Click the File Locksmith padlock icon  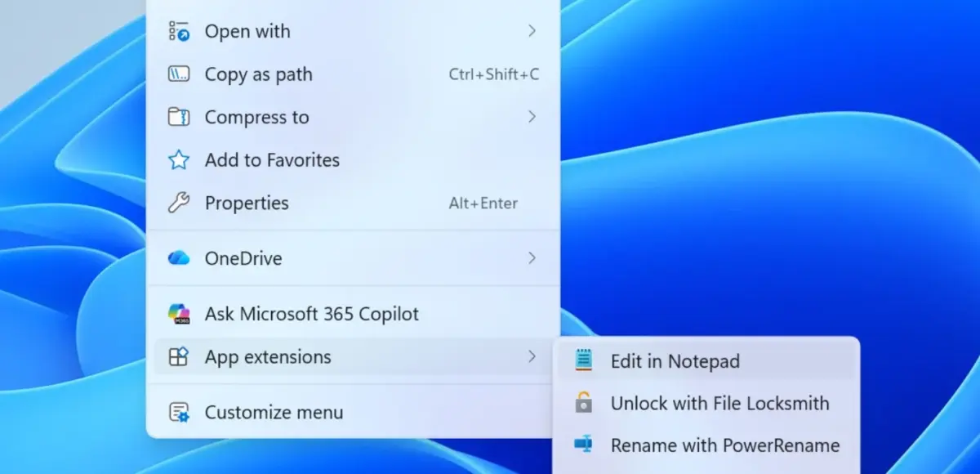[x=583, y=403]
